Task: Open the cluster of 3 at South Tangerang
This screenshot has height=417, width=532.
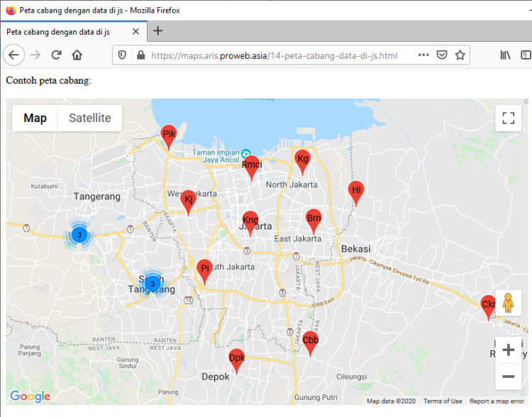Action: (x=153, y=284)
